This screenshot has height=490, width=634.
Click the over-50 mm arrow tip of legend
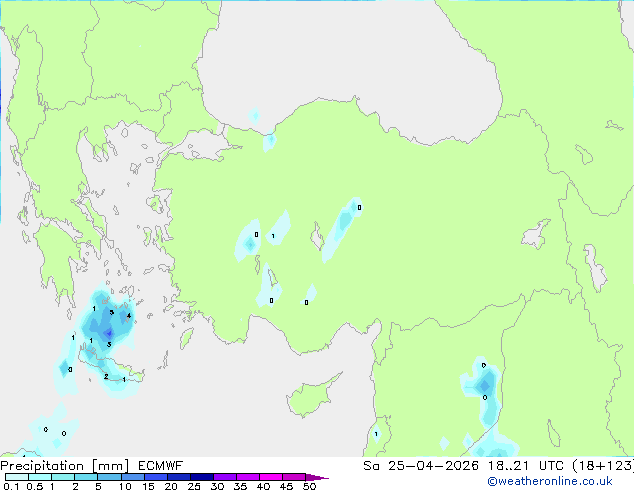tap(317, 477)
